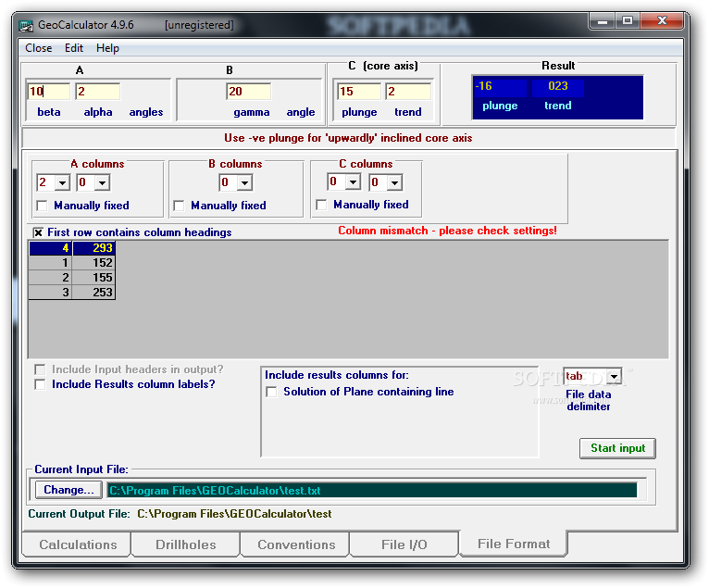Click the current input file path field
Viewport: 709px width, 588px height.
372,490
